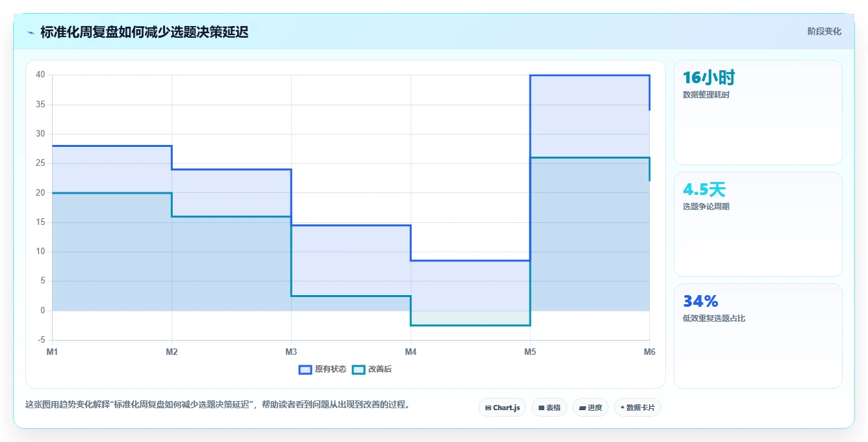
Task: Click the lightning icon beside the title
Action: click(31, 32)
